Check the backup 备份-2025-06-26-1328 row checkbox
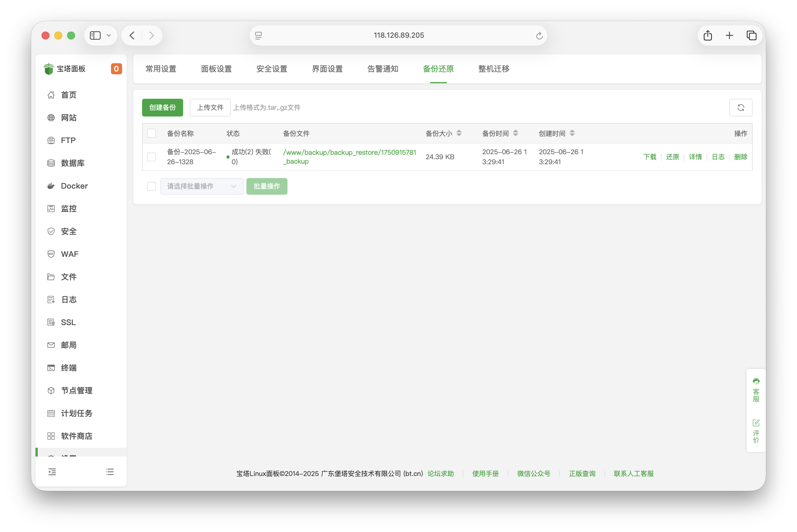 (x=152, y=157)
